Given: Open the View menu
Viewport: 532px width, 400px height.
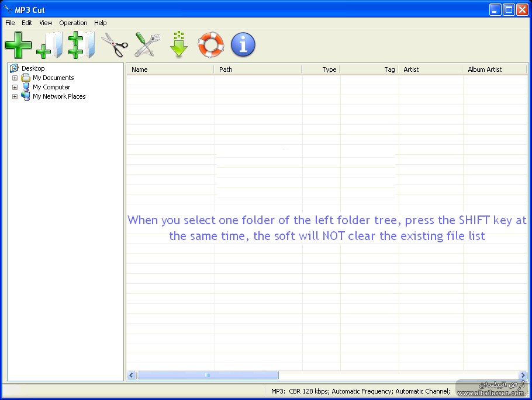Looking at the screenshot, I should point(46,23).
